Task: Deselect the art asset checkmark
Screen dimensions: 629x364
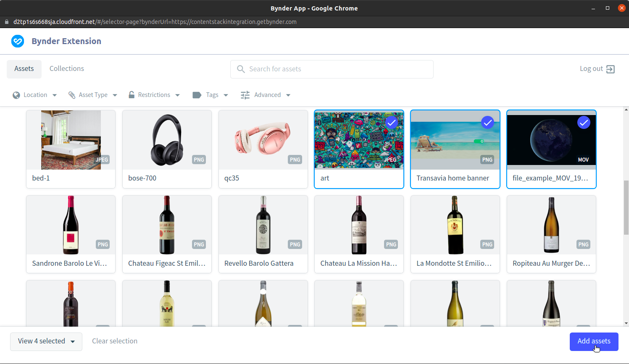Action: coord(391,123)
